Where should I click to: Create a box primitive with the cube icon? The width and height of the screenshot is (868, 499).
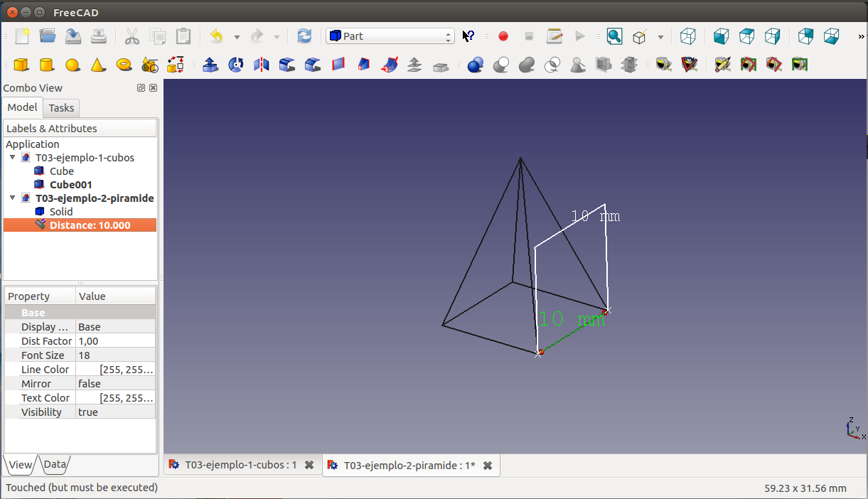tap(21, 65)
